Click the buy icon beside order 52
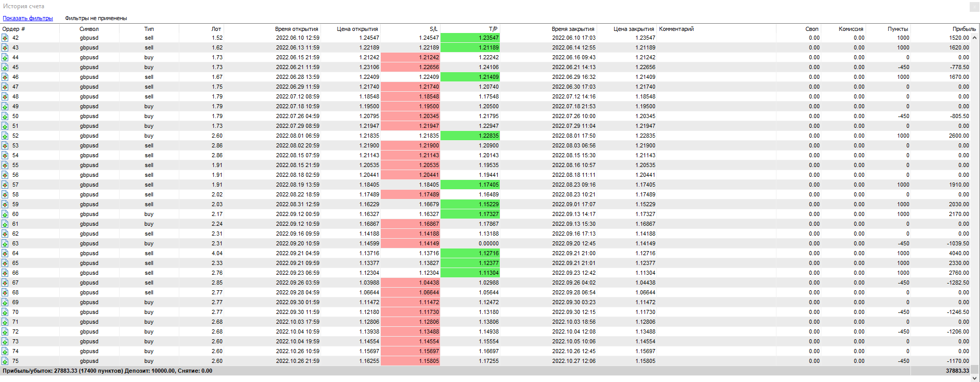The image size is (980, 382). point(5,136)
